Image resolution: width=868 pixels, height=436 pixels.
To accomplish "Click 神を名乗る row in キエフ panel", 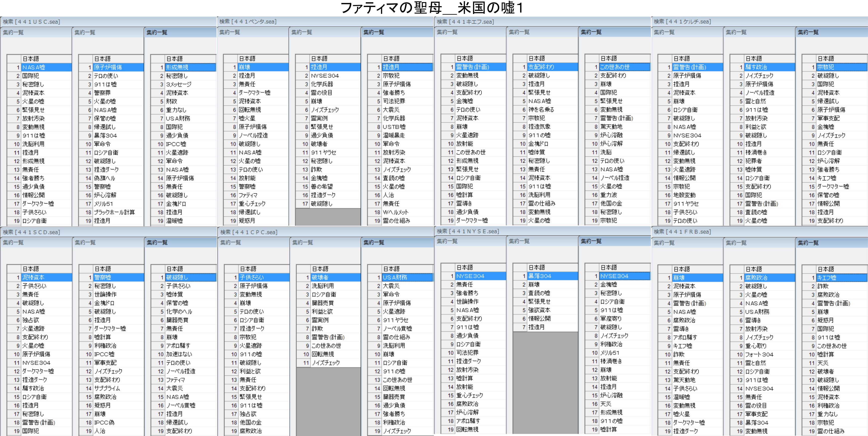I will 541,110.
